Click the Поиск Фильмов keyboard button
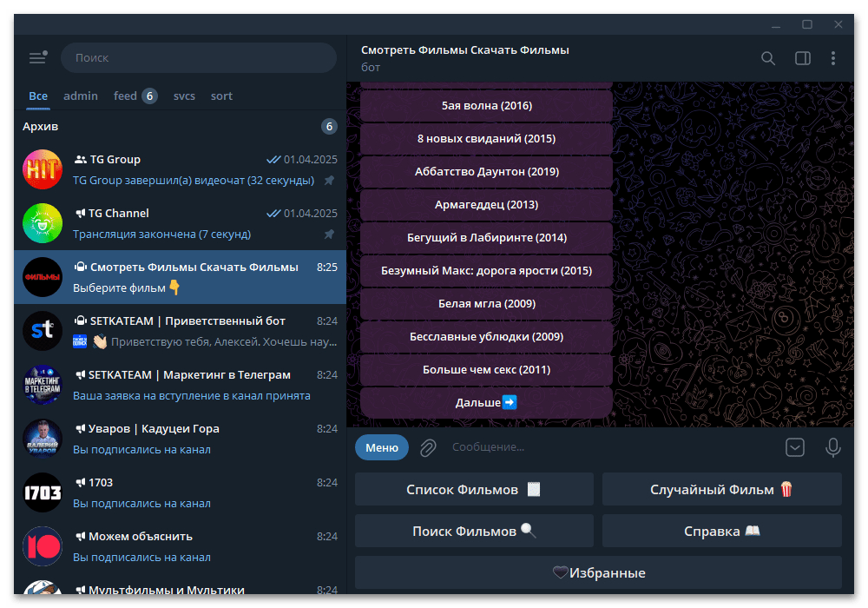 pos(474,531)
